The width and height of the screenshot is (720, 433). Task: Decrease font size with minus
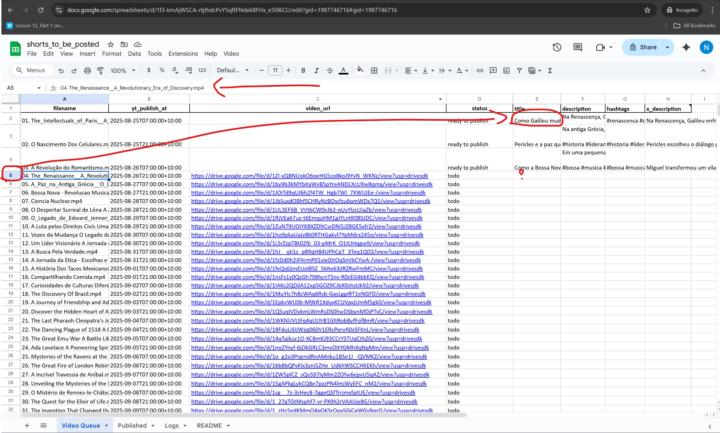[x=261, y=71]
